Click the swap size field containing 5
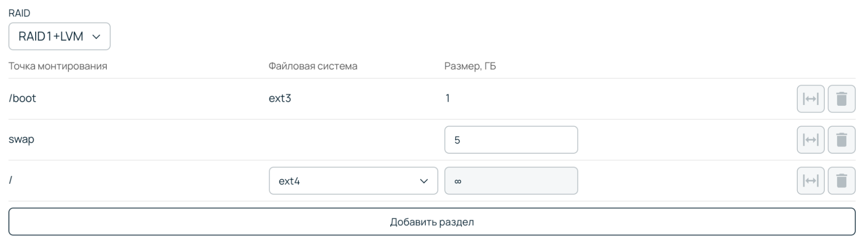This screenshot has width=868, height=252. (x=511, y=140)
